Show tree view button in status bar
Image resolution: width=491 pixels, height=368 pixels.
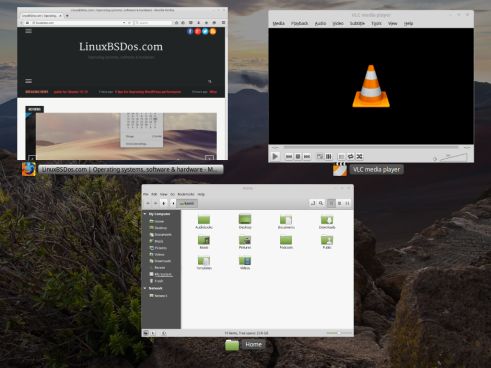pos(153,333)
